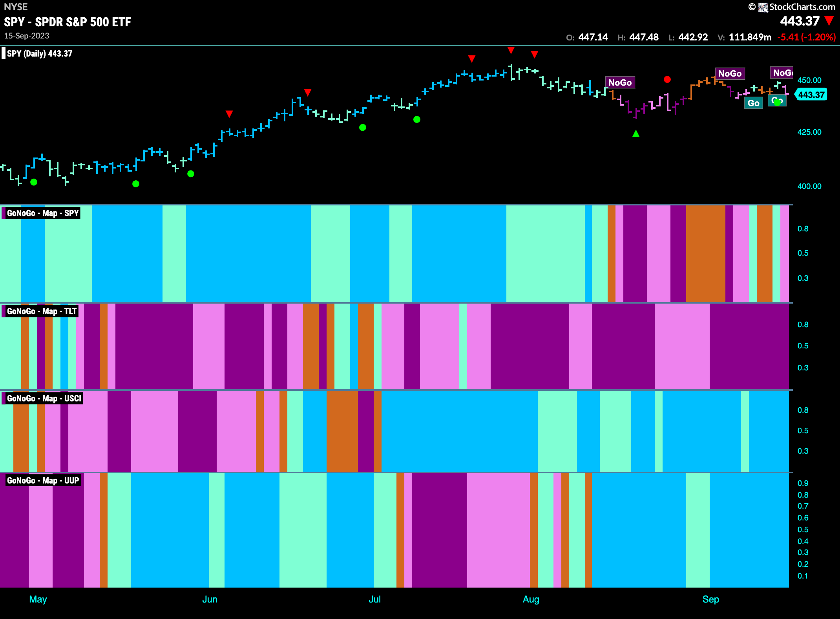Screen dimensions: 840x619
Task: Click the green dot marker in early May
Action: 34,182
